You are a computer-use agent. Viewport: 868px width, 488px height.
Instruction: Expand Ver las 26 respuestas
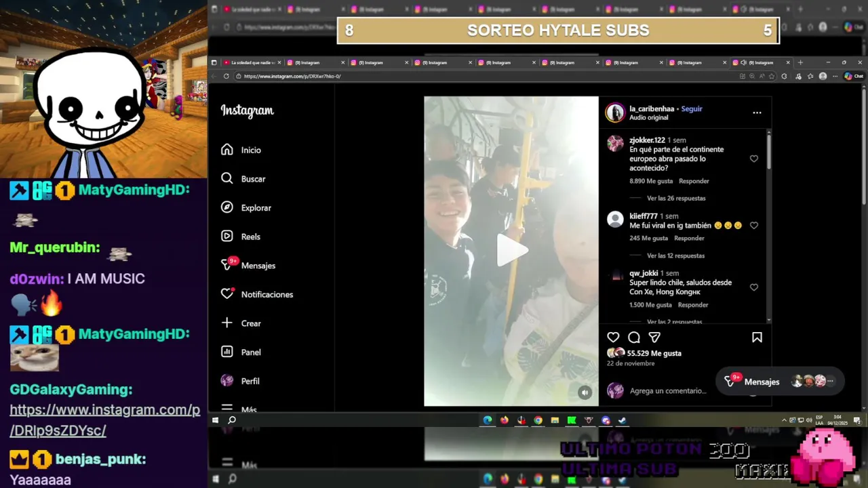676,199
